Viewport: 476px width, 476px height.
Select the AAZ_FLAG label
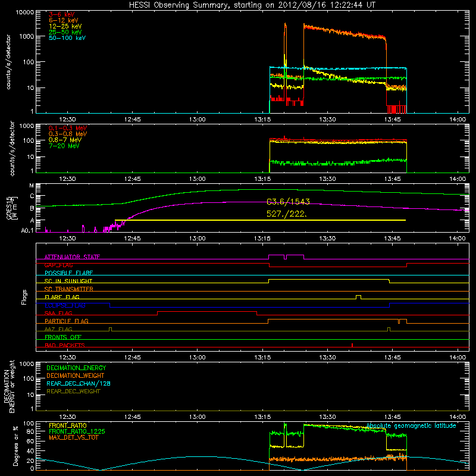pyautogui.click(x=58, y=329)
